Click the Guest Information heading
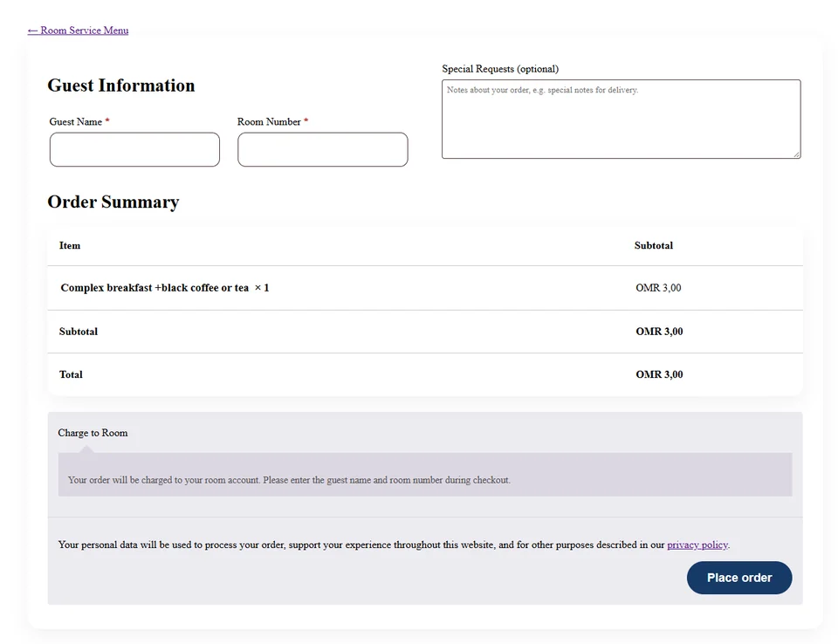The width and height of the screenshot is (838, 644). click(121, 86)
